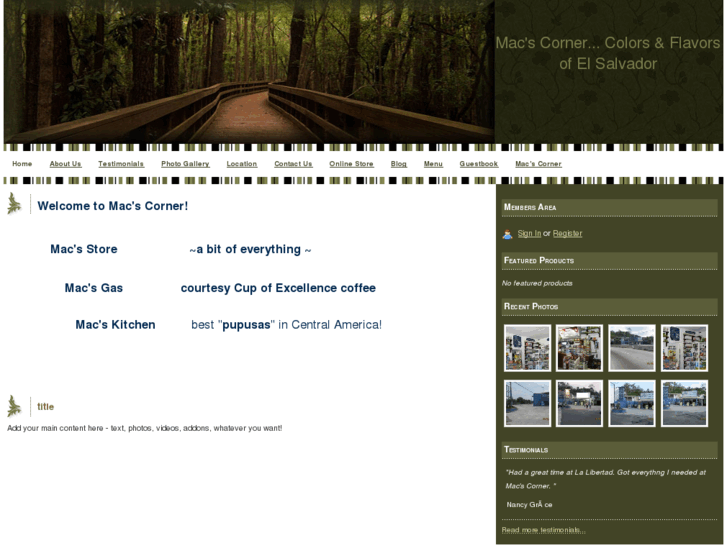Open fourth recent photo in top row
Screen dimensions: 727x545
point(684,348)
